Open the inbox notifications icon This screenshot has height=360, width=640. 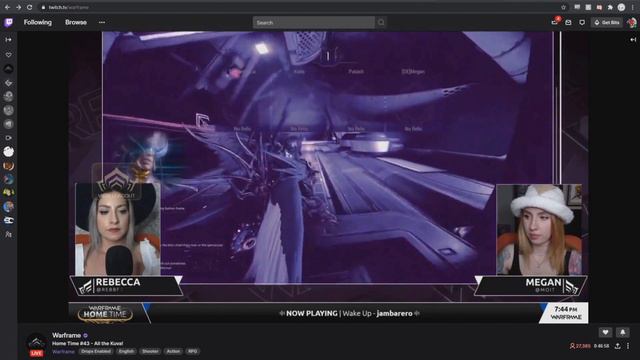[568, 22]
